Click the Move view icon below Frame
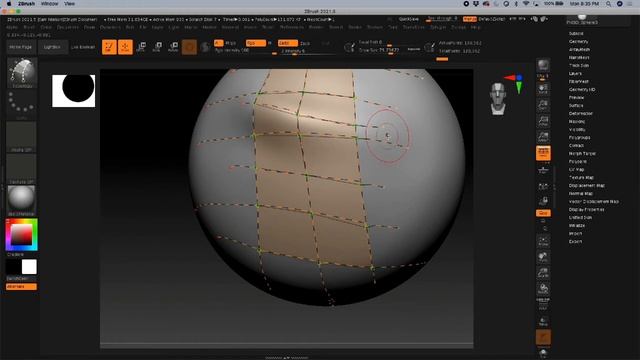Screen dimensions: 640x360 point(543,257)
